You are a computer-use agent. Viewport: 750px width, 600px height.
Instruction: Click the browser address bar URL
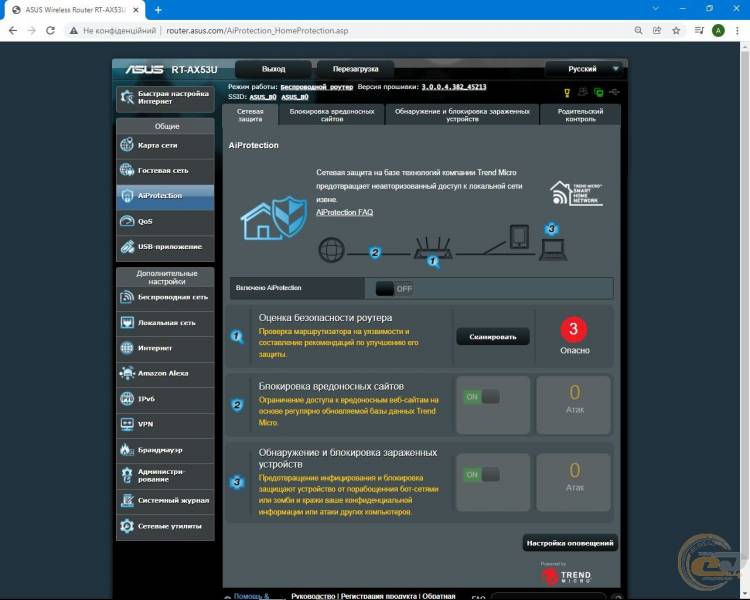(257, 31)
